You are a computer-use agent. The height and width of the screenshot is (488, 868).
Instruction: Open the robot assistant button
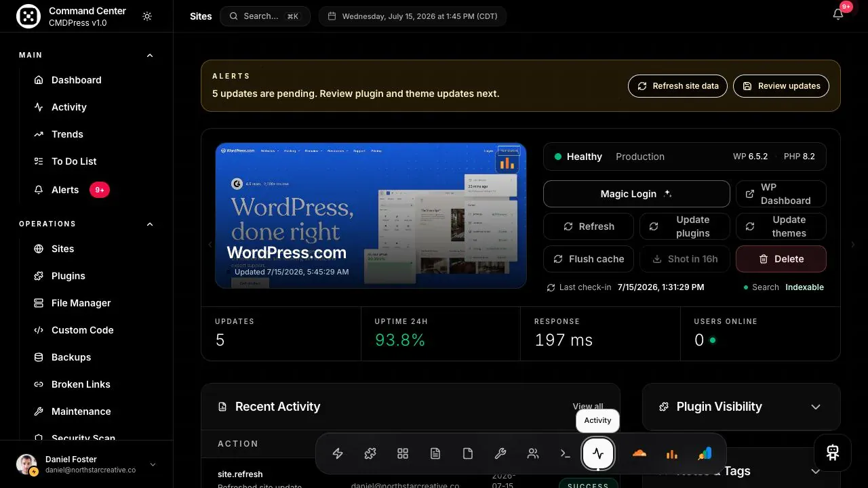[833, 453]
